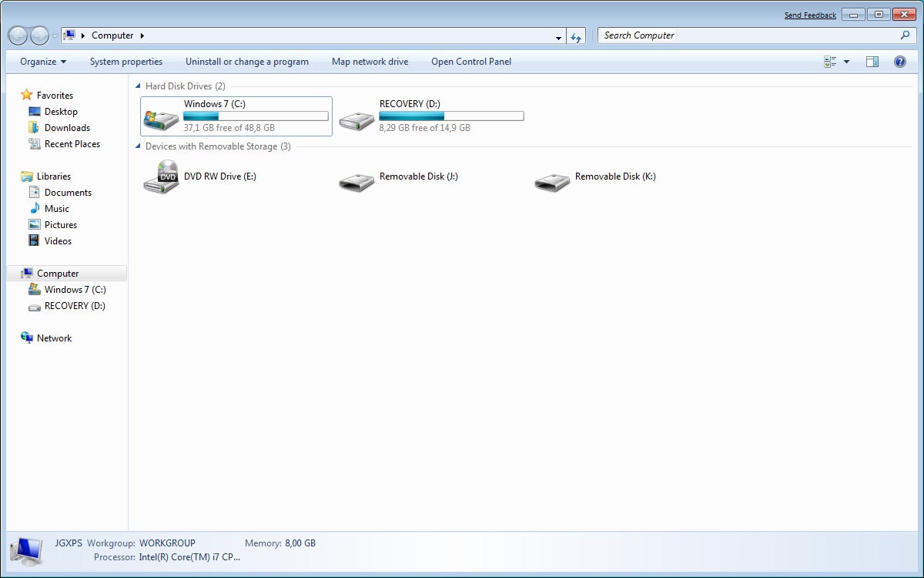Select Computer breadcrumb in address bar
The width and height of the screenshot is (924, 578).
112,35
